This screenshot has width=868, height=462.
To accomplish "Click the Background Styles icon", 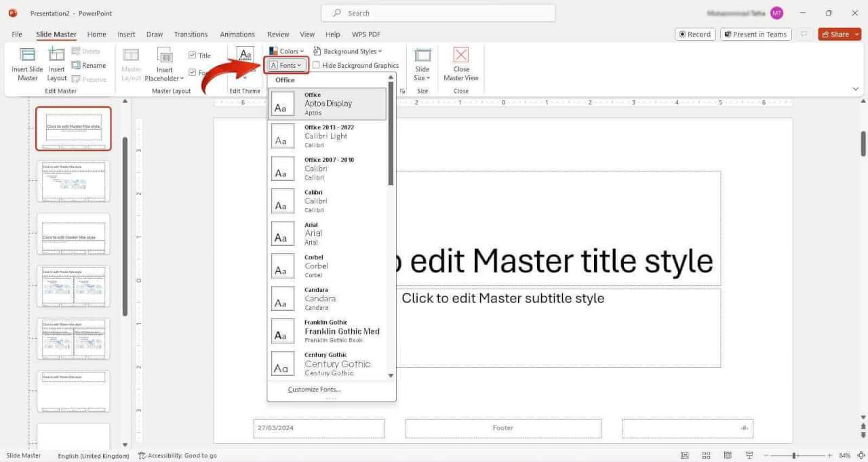I will tap(349, 51).
